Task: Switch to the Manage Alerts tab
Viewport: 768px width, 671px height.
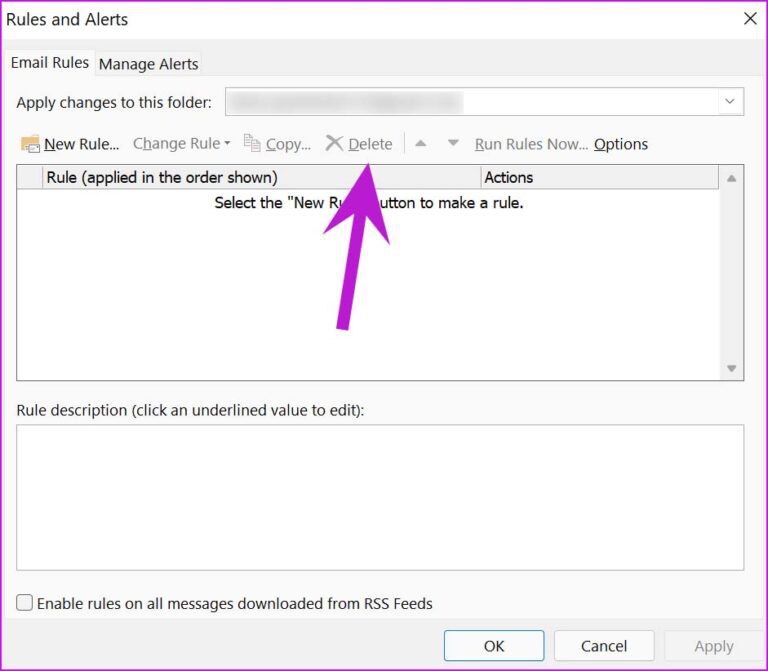Action: 148,64
